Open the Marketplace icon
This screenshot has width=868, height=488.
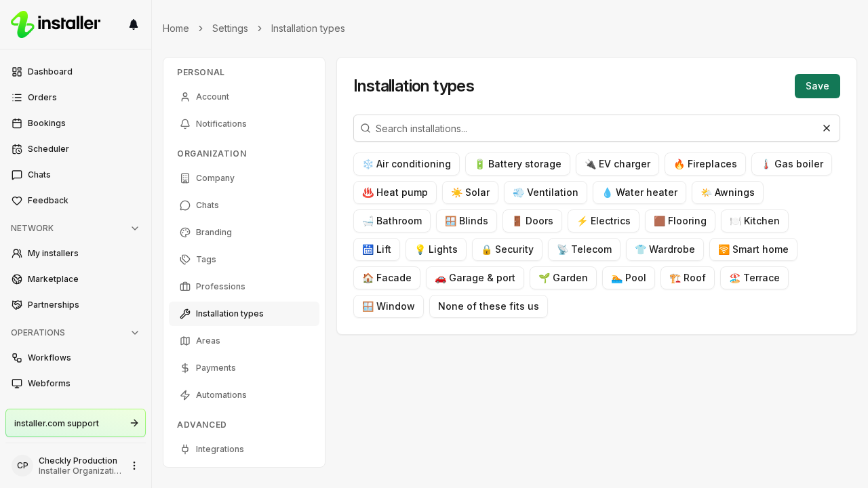[x=17, y=279]
